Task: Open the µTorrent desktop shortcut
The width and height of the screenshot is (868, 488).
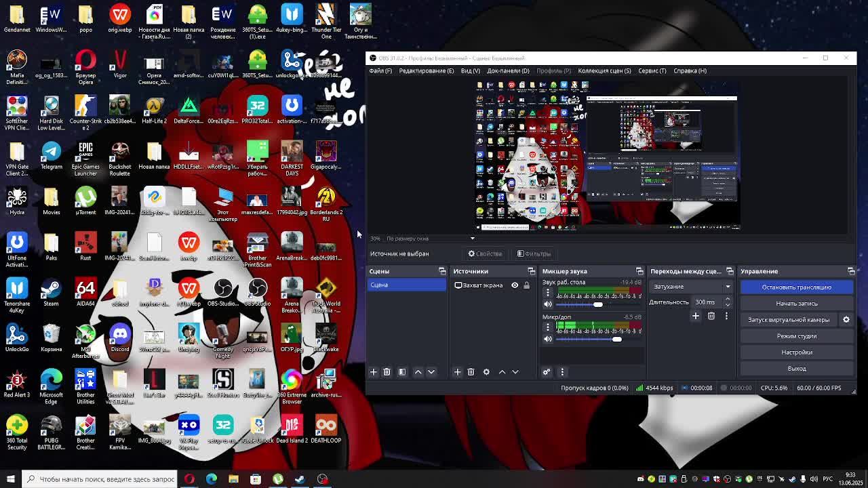Action: 85,201
